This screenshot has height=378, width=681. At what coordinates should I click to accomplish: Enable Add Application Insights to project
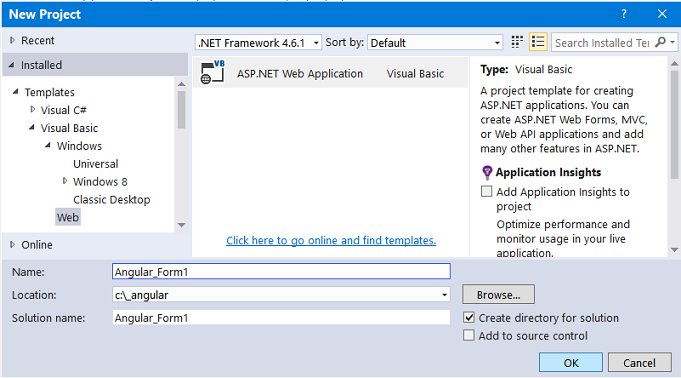pos(486,192)
